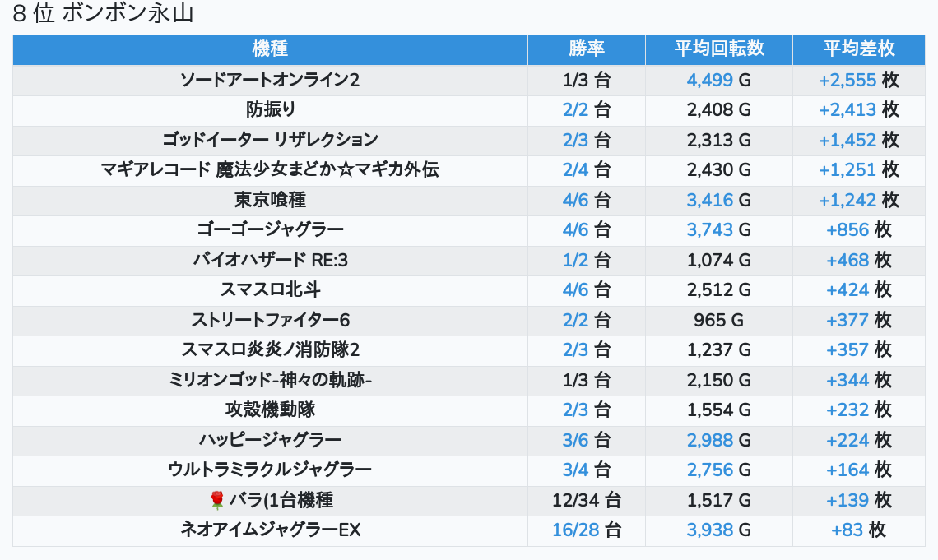Sort by the 勝率 column header
The width and height of the screenshot is (938, 560).
tap(586, 49)
